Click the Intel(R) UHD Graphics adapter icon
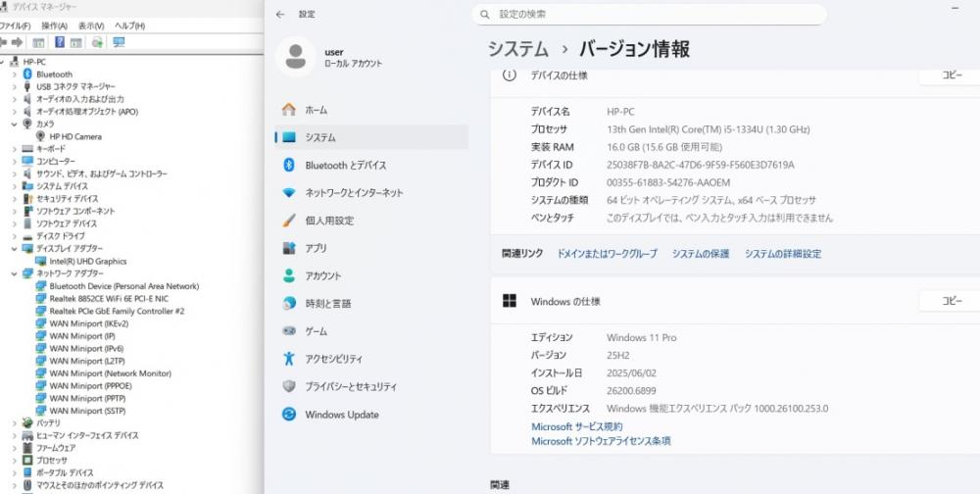 (40, 262)
